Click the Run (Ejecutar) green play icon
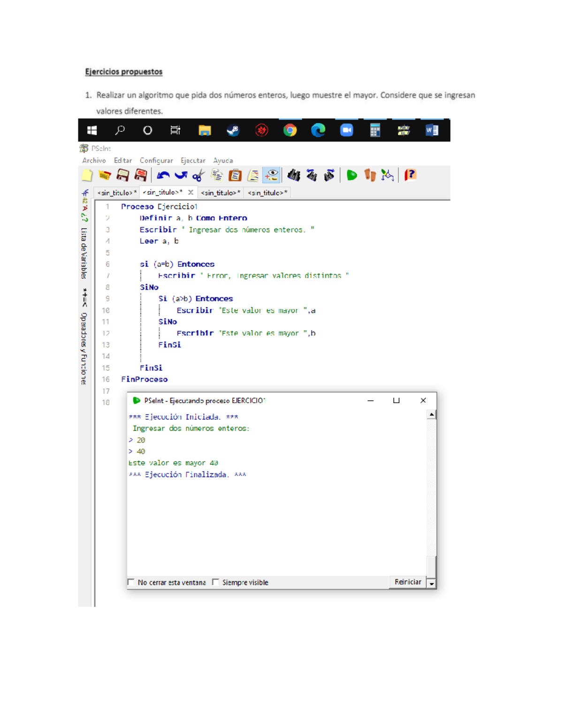Screen dimensions: 563x728 pos(351,175)
